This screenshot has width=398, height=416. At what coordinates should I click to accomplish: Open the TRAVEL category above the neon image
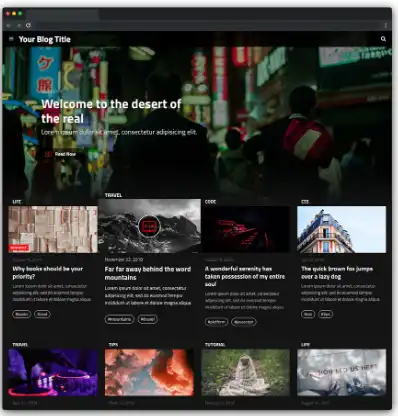pos(20,344)
